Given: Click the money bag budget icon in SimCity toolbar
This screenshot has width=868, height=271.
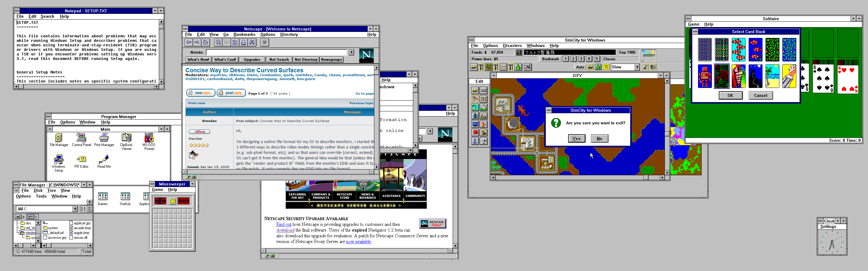Looking at the screenshot, I should (518, 67).
